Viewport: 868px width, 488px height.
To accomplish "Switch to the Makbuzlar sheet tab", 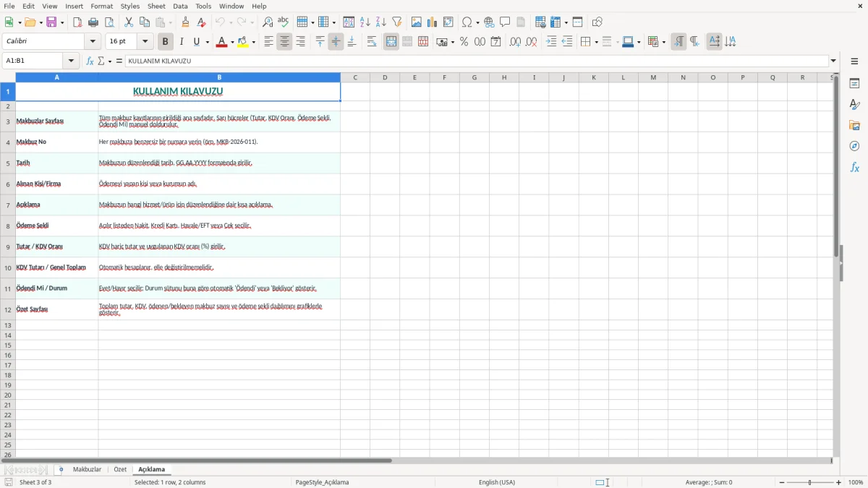I will [87, 470].
